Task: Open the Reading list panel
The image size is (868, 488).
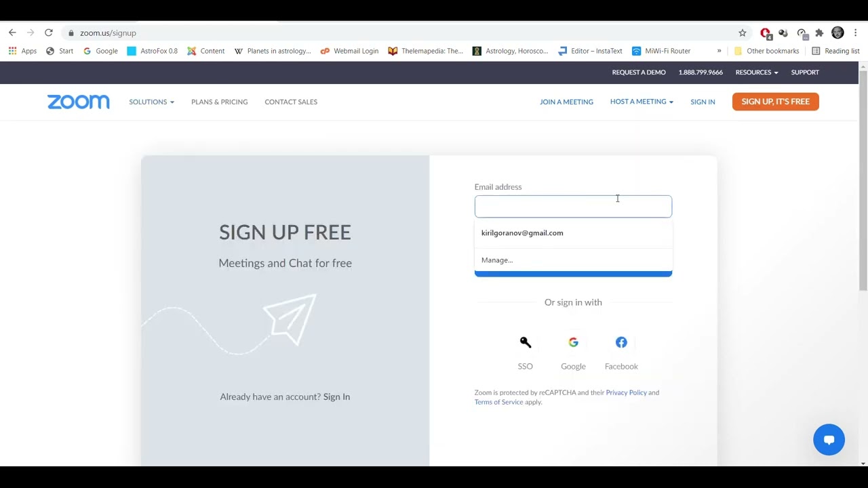Action: 835,51
